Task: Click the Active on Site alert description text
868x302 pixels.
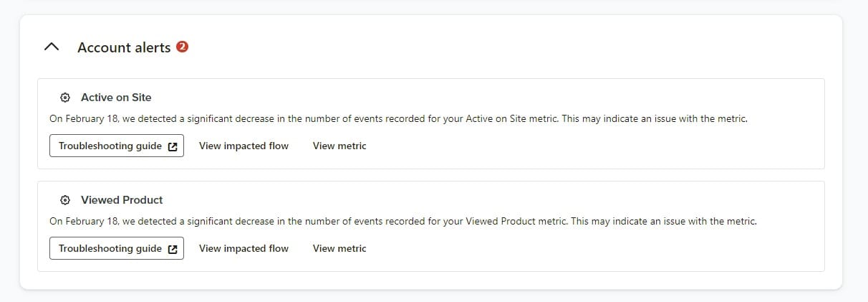Action: pos(398,119)
